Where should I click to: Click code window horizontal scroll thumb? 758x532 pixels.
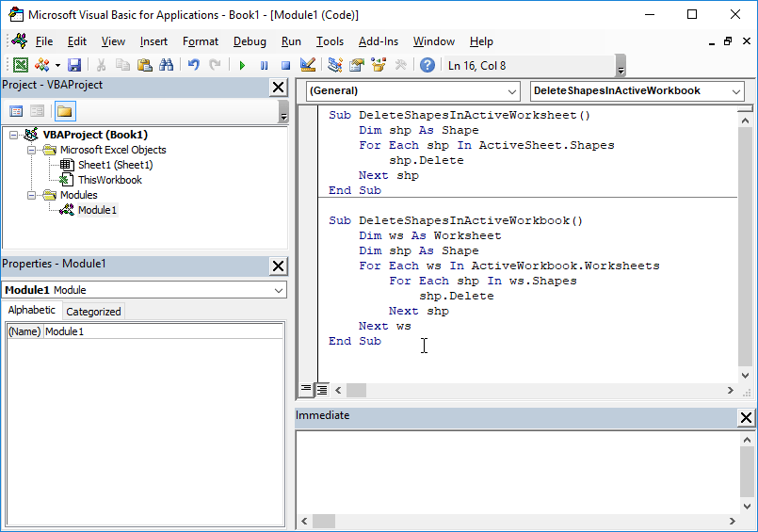[356, 390]
